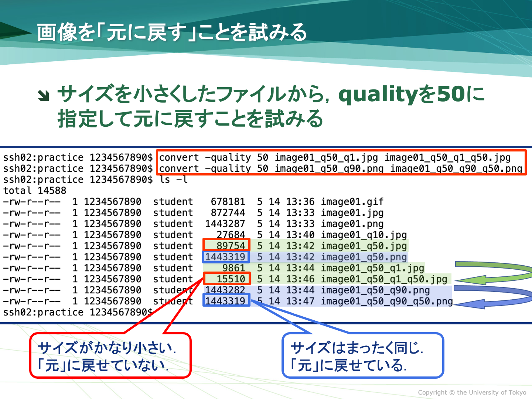This screenshot has width=532, height=399.
Task: Click size 1443319 of image01_q50_q90_q50.png
Action: [225, 301]
